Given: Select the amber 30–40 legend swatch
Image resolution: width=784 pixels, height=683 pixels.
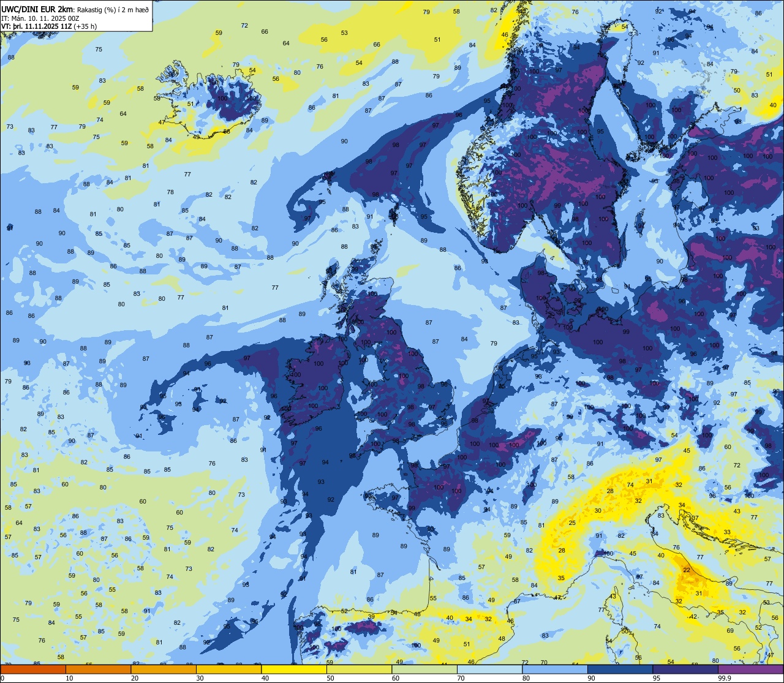Looking at the screenshot, I should (x=228, y=670).
